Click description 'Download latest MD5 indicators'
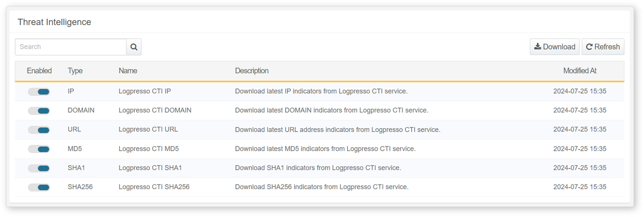The width and height of the screenshot is (644, 217). point(325,149)
